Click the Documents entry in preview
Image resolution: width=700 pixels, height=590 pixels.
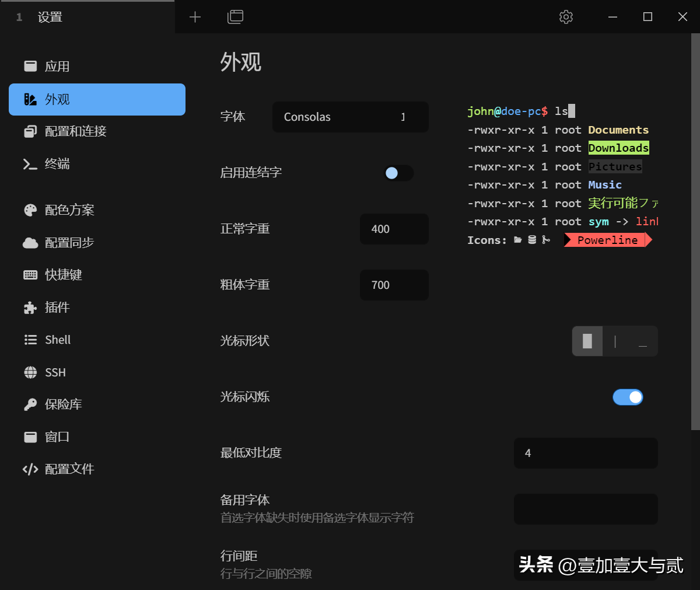(x=618, y=130)
